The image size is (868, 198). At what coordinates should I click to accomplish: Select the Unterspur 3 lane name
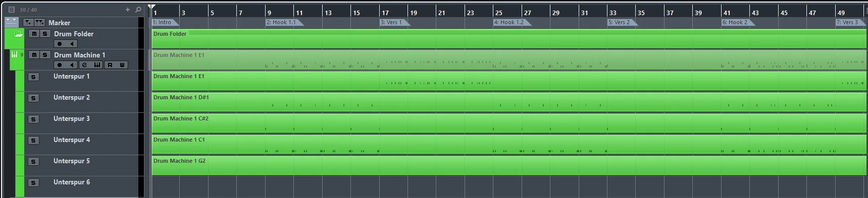click(x=72, y=118)
